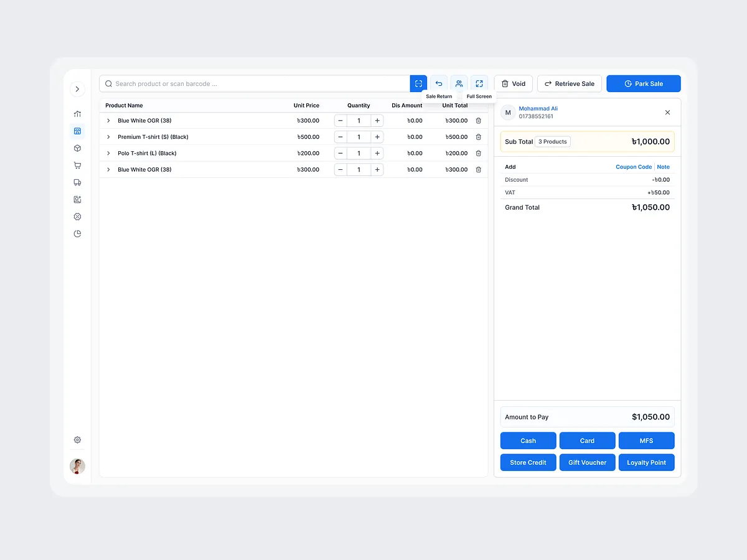
Task: Expand the Premium T-shirt (S) (Black) row
Action: [x=108, y=137]
